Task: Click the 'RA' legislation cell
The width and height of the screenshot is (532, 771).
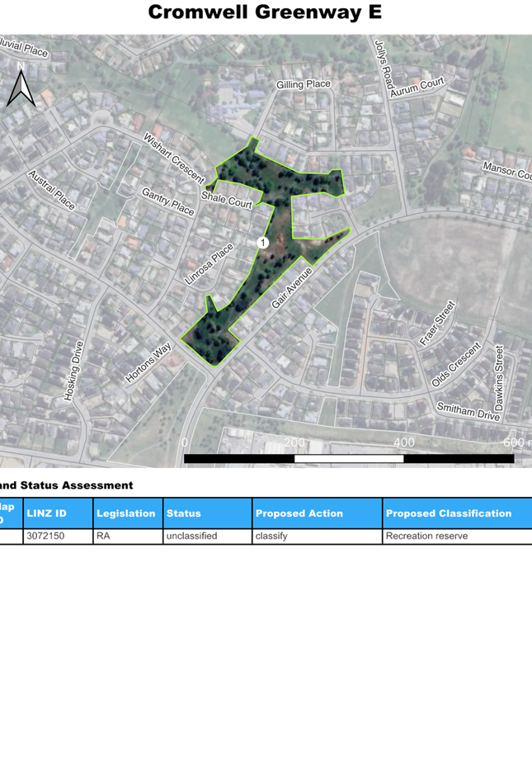Action: coord(127,537)
